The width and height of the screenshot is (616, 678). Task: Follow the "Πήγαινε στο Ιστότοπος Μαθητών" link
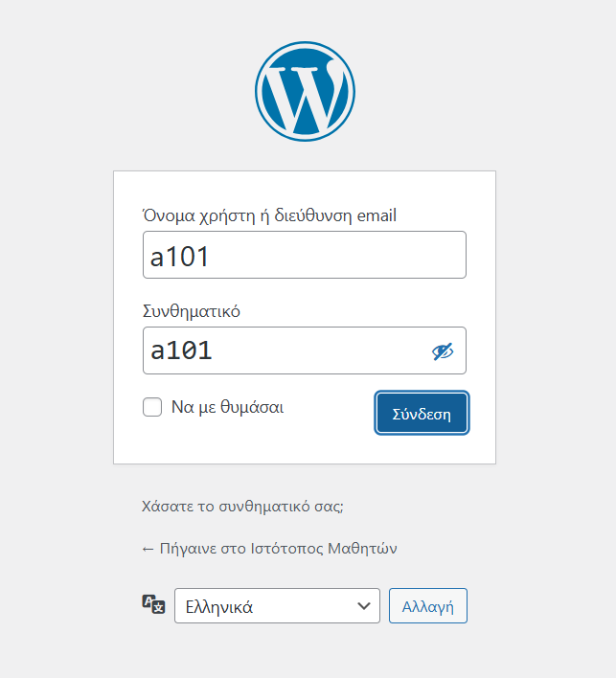point(269,549)
